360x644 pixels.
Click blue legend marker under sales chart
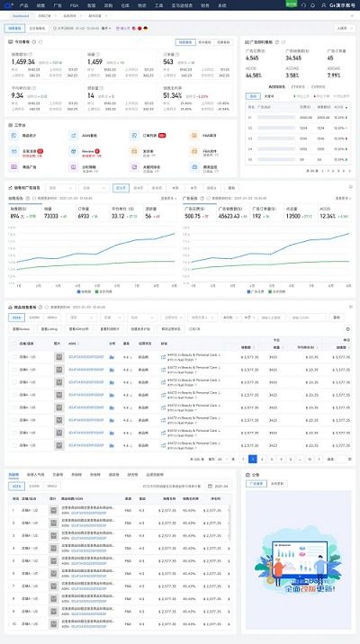pos(78,291)
